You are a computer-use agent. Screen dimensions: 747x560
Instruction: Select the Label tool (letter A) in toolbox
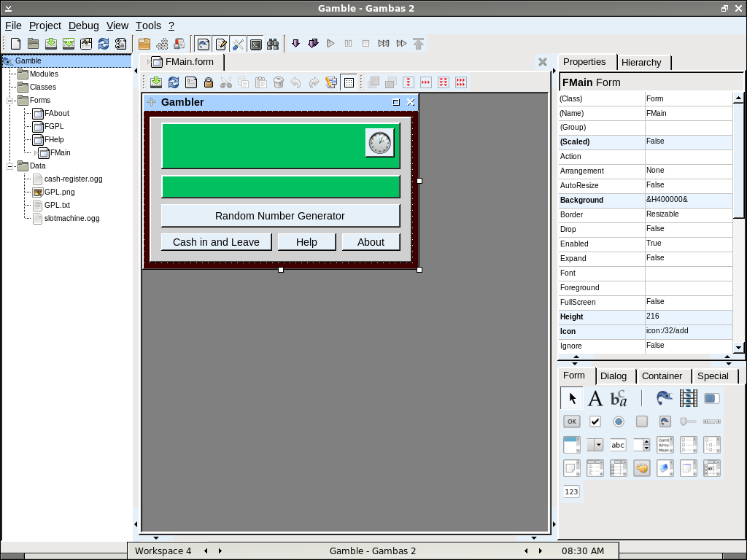595,398
